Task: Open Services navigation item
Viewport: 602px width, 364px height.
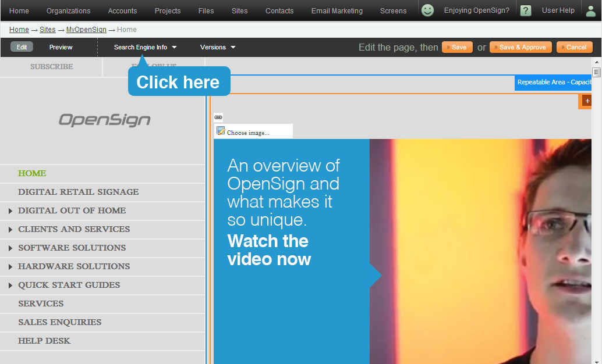Action: (x=41, y=304)
